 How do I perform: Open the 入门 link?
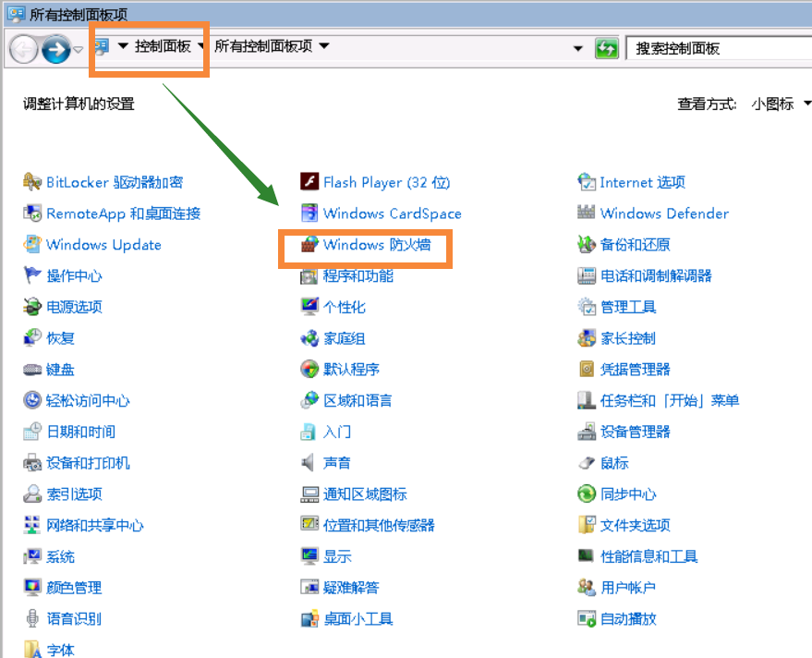click(x=336, y=432)
